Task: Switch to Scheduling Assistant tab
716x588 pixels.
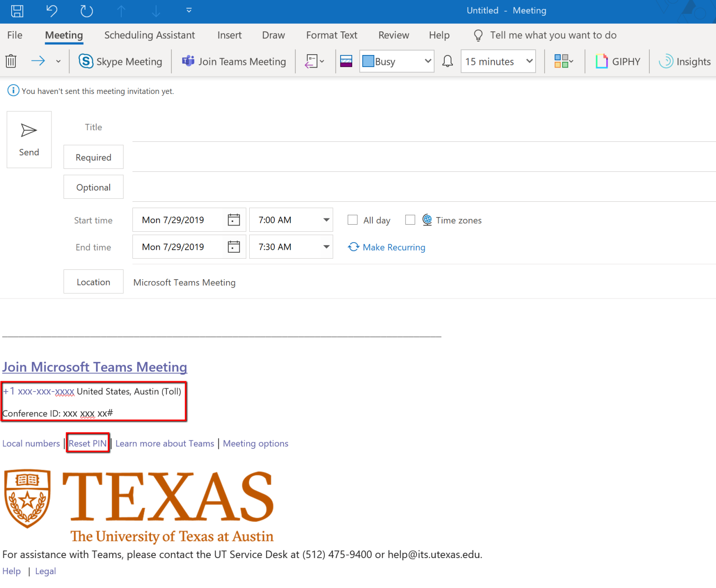Action: (149, 35)
